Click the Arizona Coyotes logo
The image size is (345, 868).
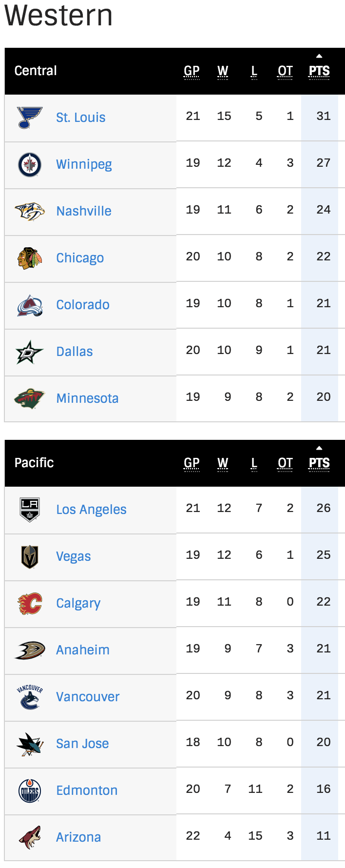coord(30,837)
